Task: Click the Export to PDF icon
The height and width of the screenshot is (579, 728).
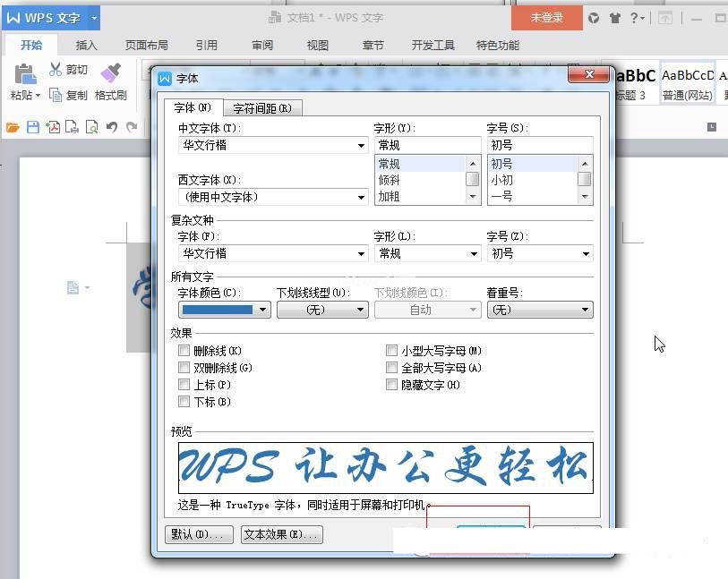Action: pos(53,127)
